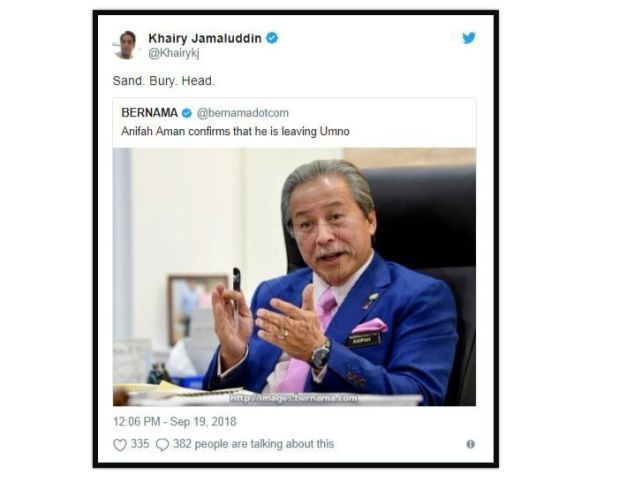This screenshot has height=482, width=620.
Task: Click the 'Sand. Bury. Head.' tweet text
Action: click(164, 81)
